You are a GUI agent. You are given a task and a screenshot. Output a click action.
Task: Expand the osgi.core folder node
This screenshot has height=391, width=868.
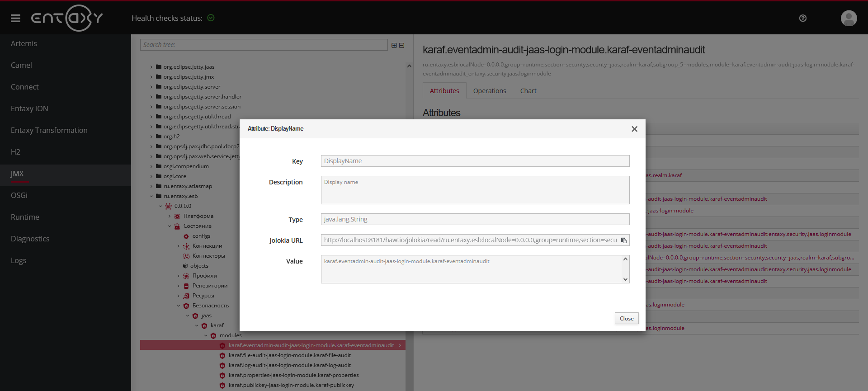pyautogui.click(x=151, y=176)
